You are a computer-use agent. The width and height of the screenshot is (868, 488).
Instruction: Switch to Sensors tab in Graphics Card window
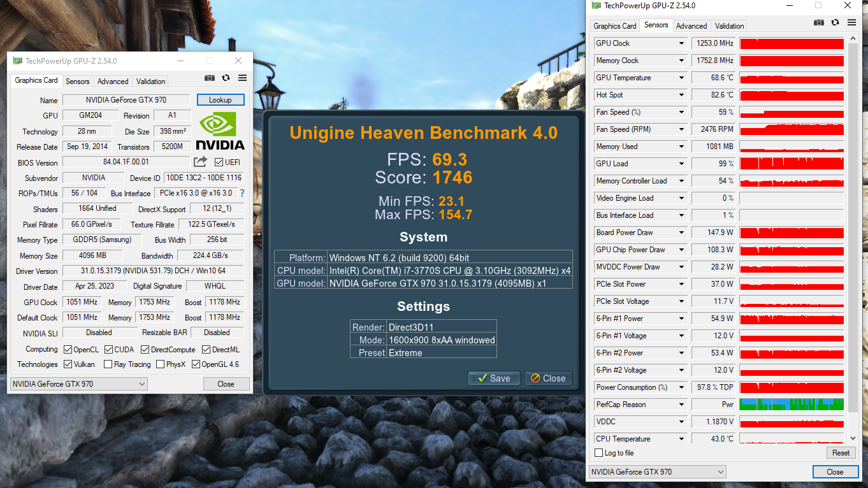pyautogui.click(x=78, y=82)
